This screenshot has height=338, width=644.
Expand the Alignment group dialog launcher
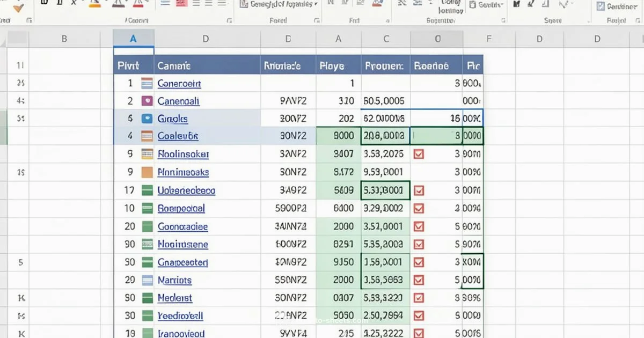pyautogui.click(x=317, y=20)
